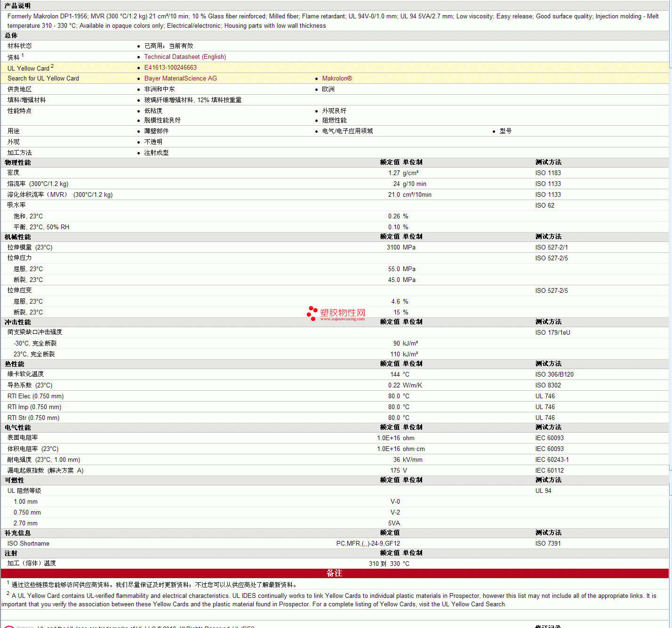This screenshot has height=628, width=672.
Task: Click the RTI Str (0.750 mm) label
Action: [33, 418]
